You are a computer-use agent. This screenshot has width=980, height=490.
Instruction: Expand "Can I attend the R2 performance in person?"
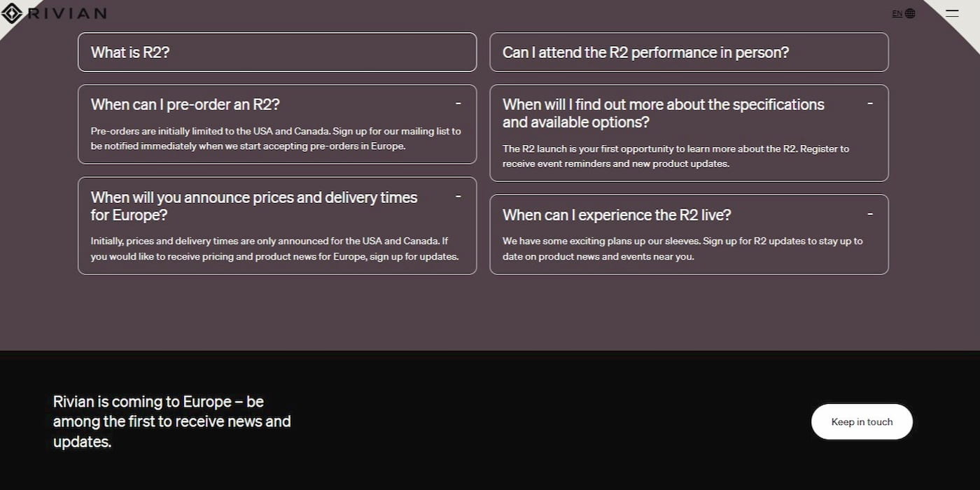pos(689,52)
